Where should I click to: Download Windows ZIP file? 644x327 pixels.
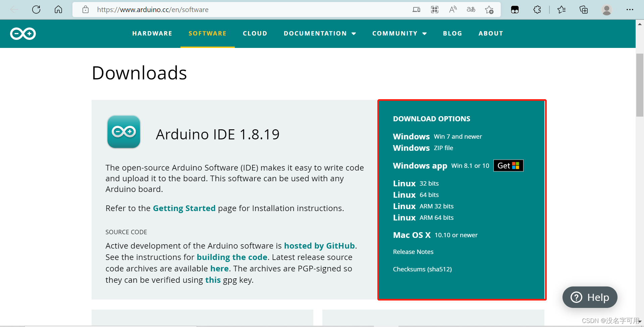coord(423,148)
